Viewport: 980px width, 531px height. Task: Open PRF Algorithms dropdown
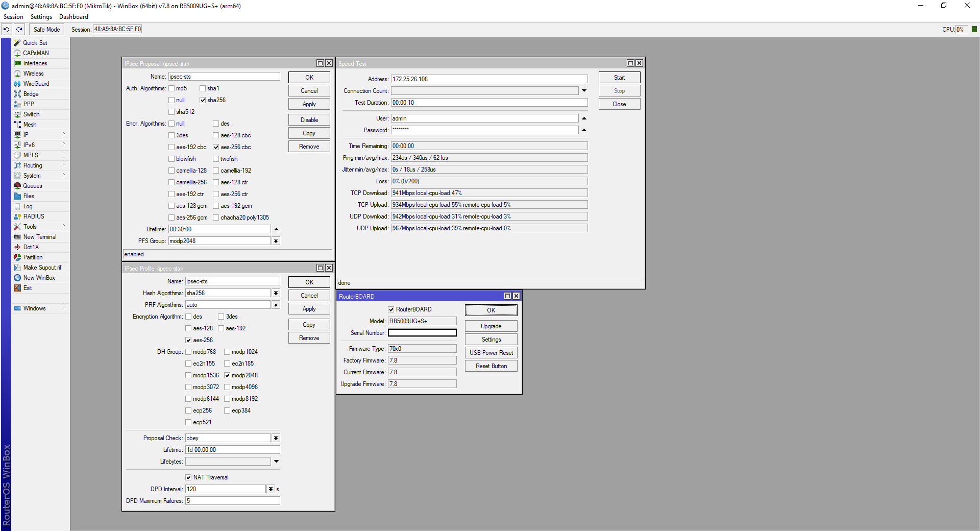pyautogui.click(x=276, y=305)
